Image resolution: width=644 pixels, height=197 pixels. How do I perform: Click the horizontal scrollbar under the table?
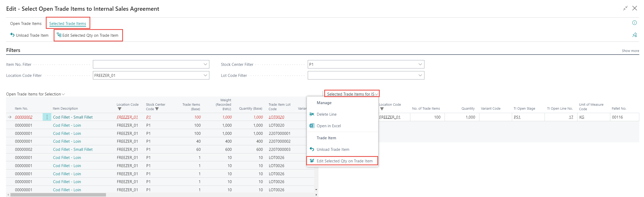tap(58, 195)
